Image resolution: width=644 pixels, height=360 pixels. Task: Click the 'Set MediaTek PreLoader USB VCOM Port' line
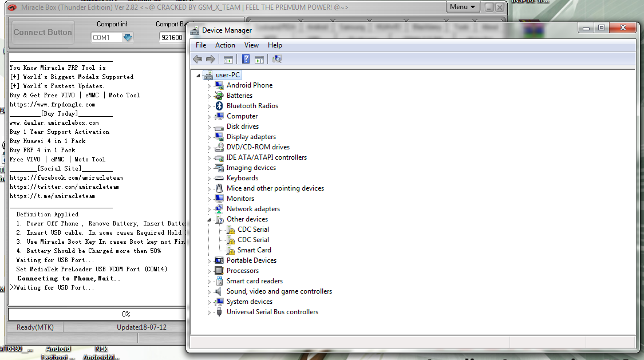click(92, 269)
